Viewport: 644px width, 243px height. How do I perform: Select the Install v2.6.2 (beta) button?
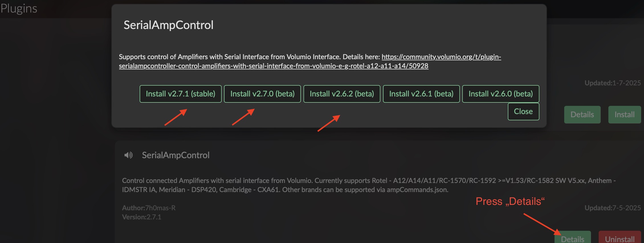tap(342, 94)
